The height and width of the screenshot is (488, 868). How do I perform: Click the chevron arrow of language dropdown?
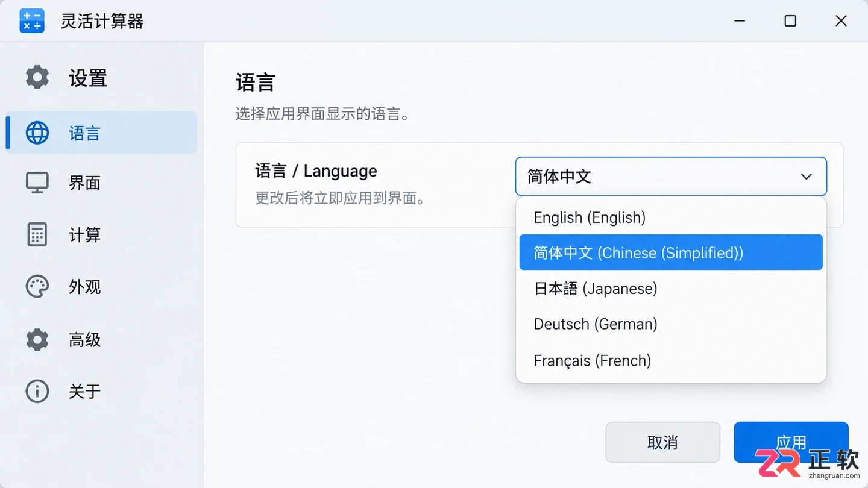coord(806,177)
